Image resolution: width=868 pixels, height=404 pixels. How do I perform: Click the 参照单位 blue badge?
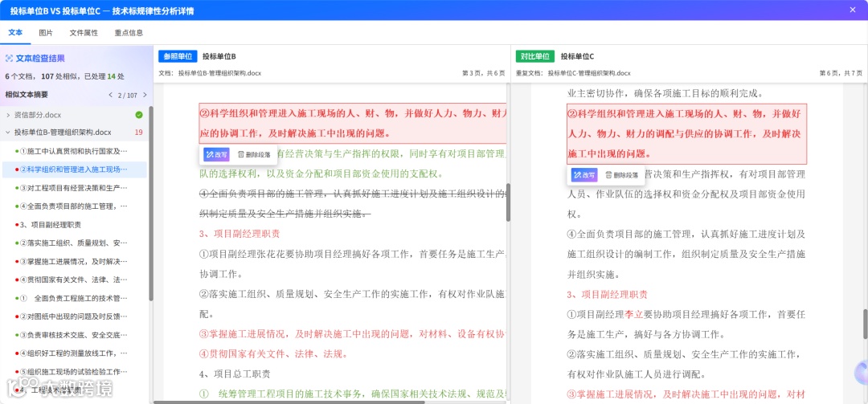click(x=178, y=56)
